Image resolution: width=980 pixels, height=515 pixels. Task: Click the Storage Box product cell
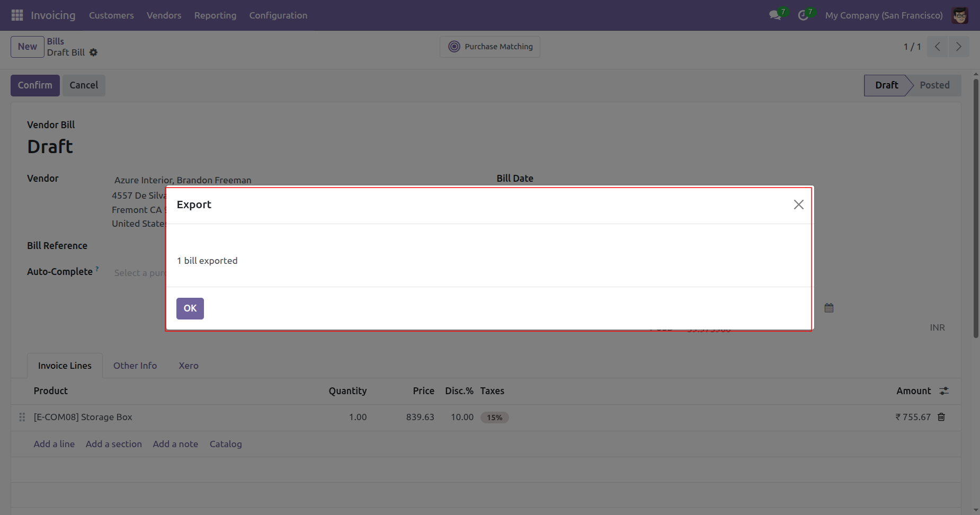[x=83, y=417]
